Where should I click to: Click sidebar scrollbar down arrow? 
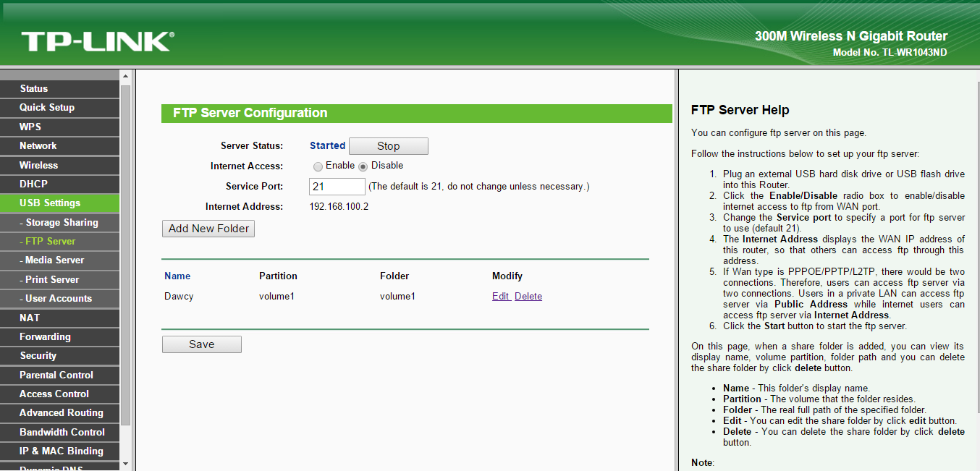[x=125, y=464]
